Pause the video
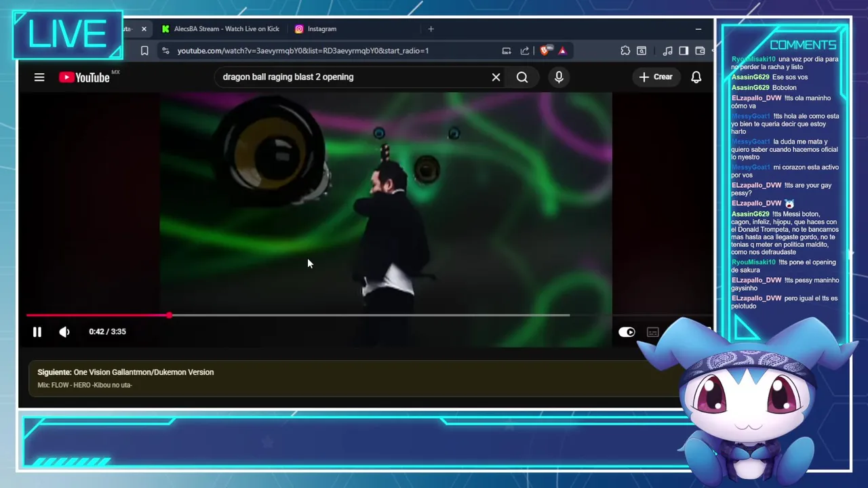 (x=37, y=331)
